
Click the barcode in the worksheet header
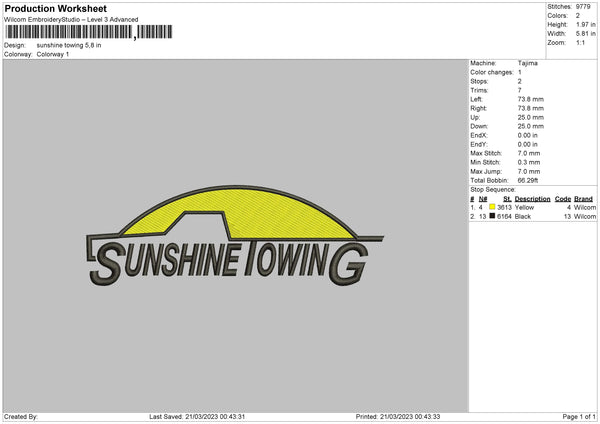click(x=68, y=32)
